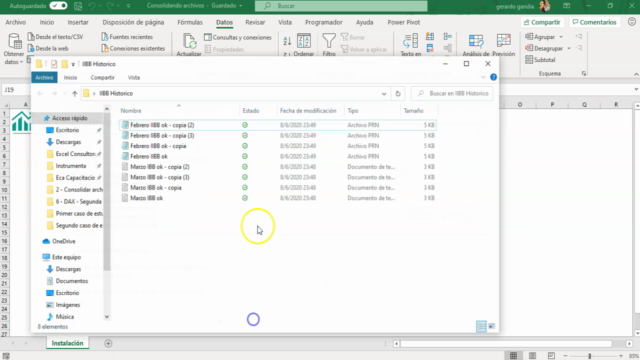Click the Excel search box Buscar
Screen dimensions: 640x360
click(x=341, y=6)
